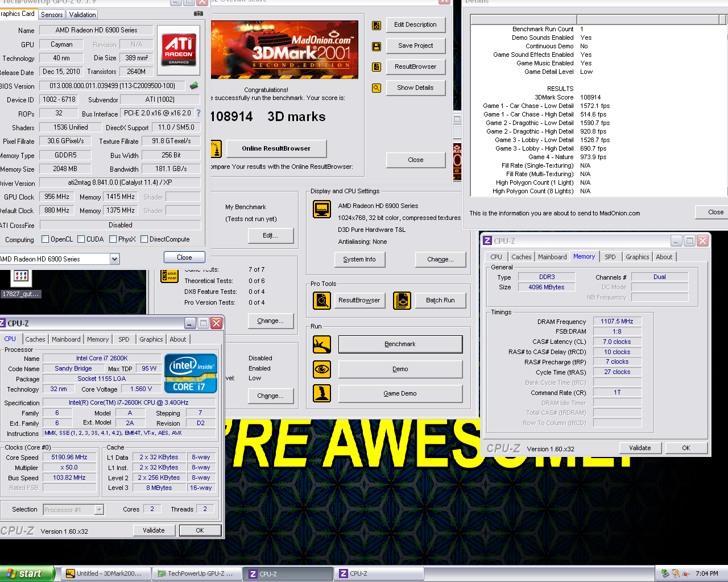Open the Processor #1 selection dropdown

point(99,510)
